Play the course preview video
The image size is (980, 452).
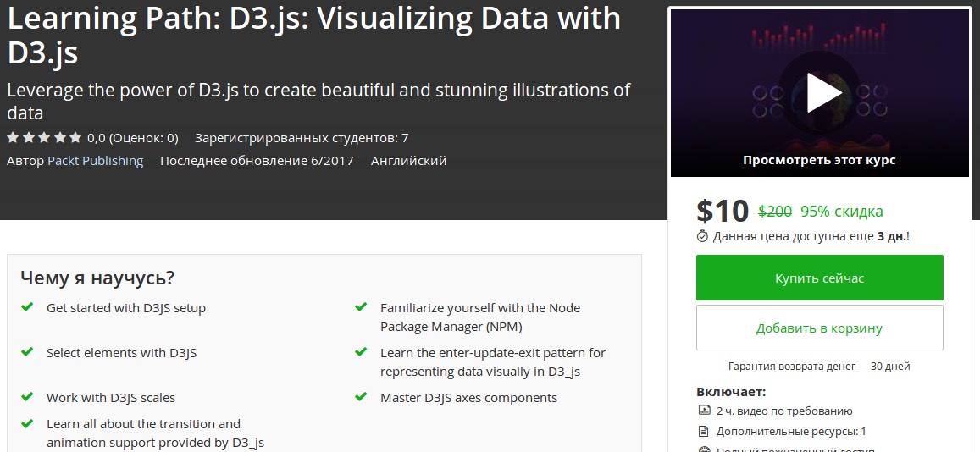(819, 92)
